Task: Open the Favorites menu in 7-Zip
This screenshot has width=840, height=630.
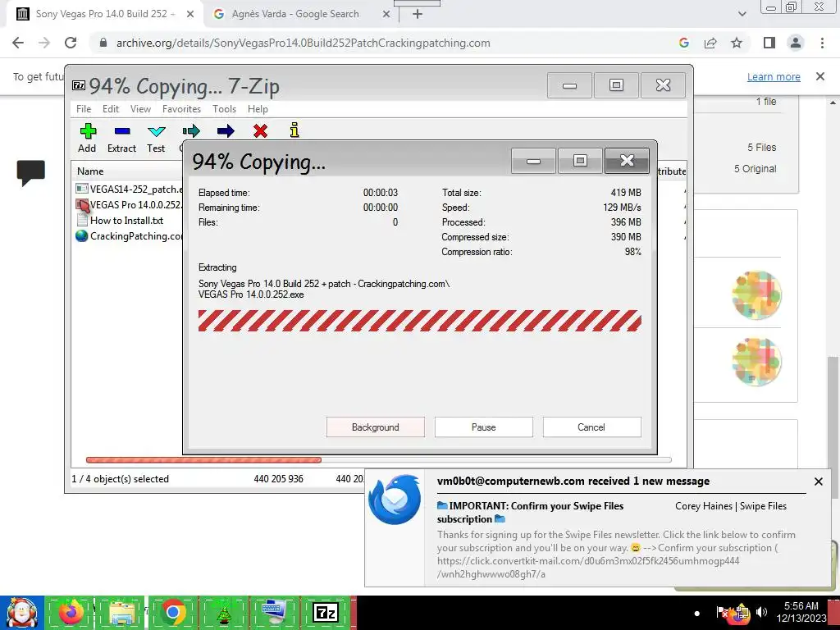Action: (x=181, y=109)
